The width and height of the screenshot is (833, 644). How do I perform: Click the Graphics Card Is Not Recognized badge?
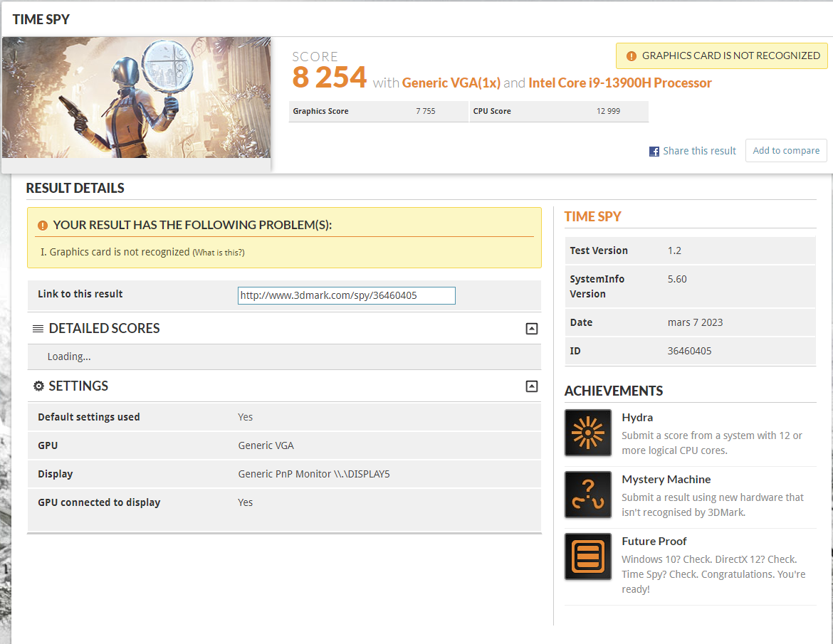tap(721, 56)
